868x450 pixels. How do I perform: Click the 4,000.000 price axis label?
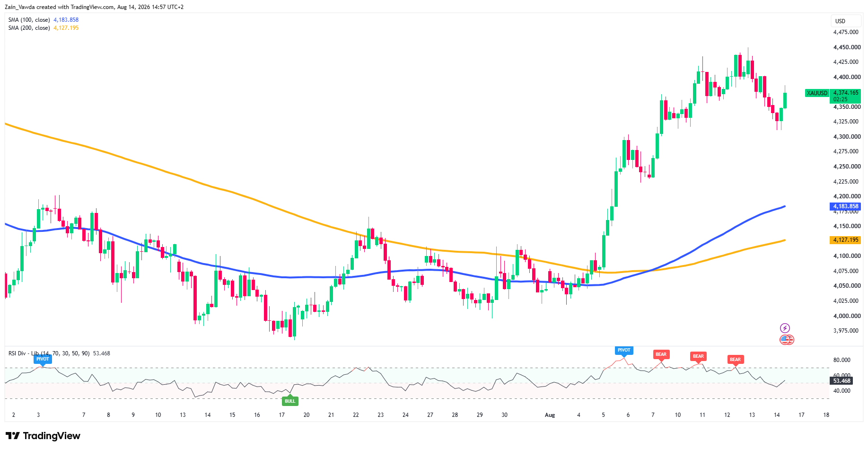pyautogui.click(x=847, y=316)
